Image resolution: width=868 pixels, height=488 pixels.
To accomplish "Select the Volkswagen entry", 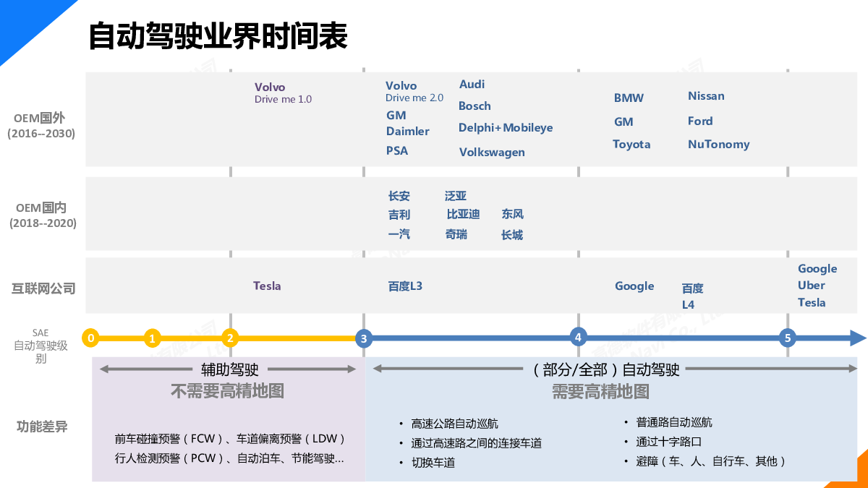I will click(x=492, y=152).
